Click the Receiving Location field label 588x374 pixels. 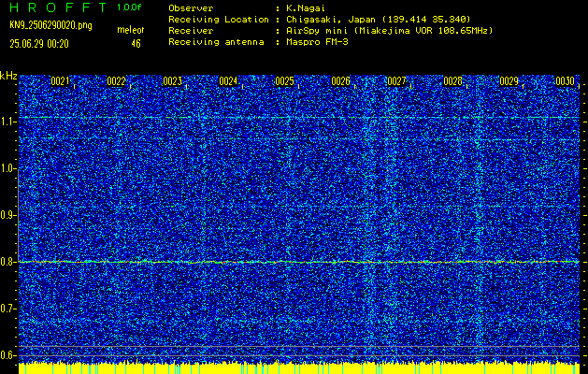(219, 20)
